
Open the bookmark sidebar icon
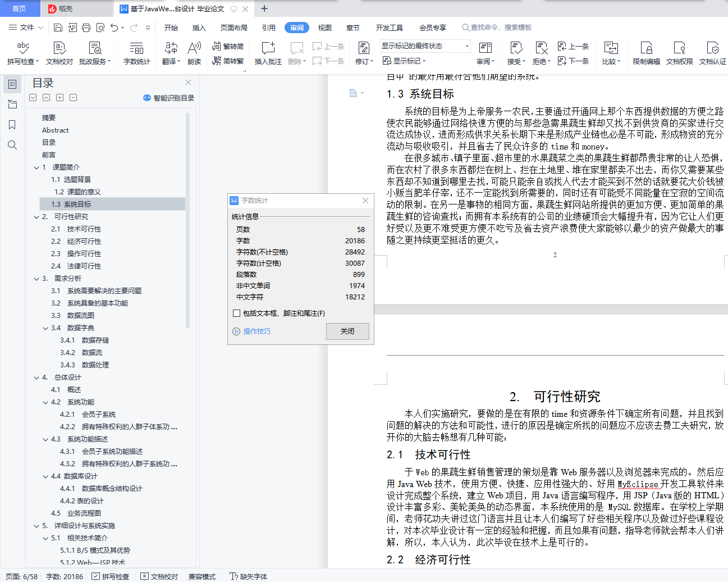[12, 125]
